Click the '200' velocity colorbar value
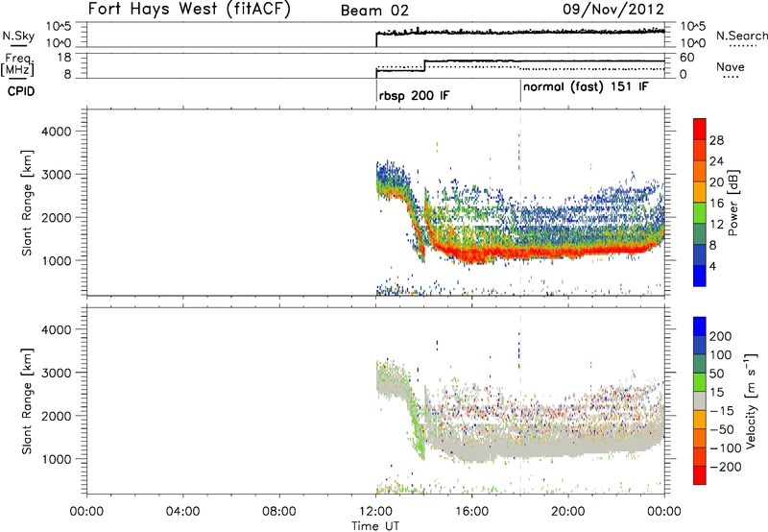768x532 pixels. click(x=721, y=336)
